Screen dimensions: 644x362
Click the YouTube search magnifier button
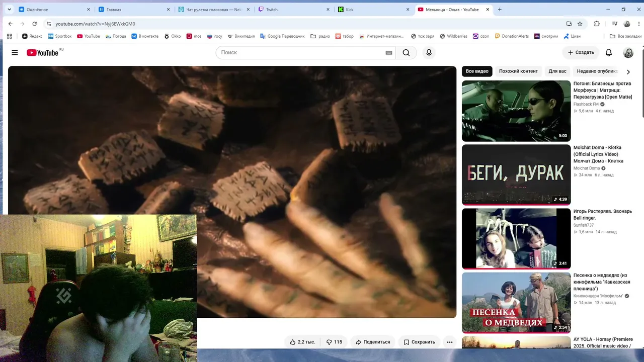(x=406, y=53)
